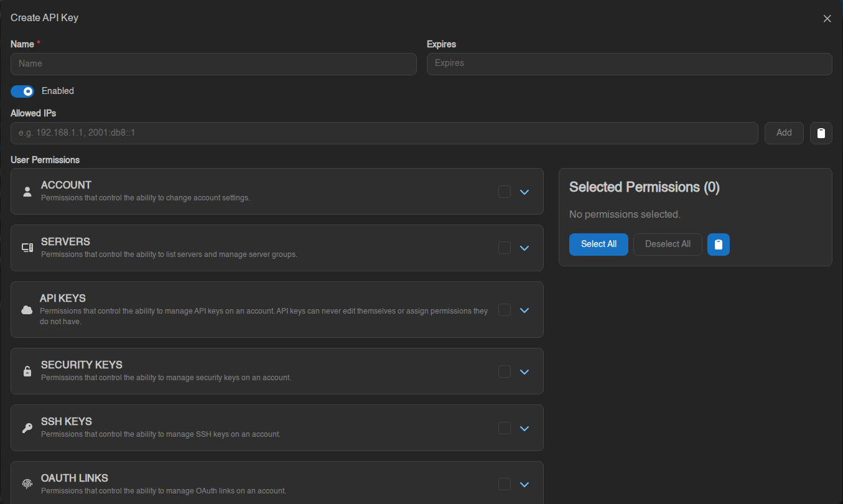Click the Deselect All button
This screenshot has height=504, width=843.
[x=668, y=245]
